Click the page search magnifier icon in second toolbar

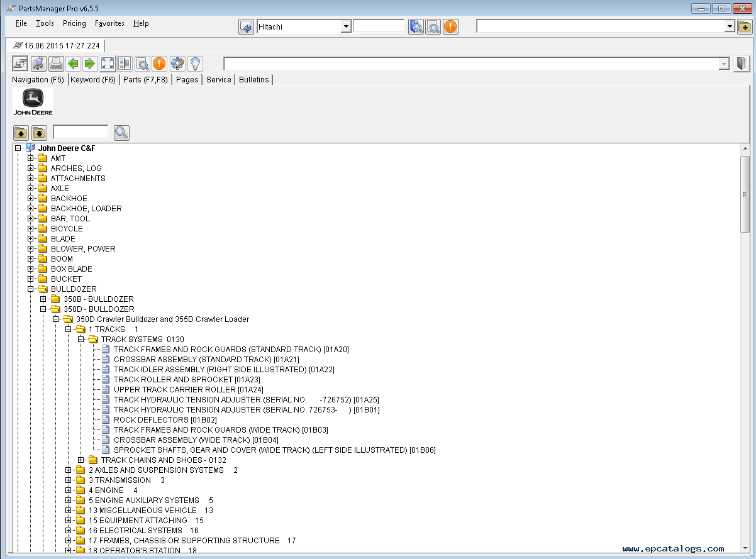142,64
